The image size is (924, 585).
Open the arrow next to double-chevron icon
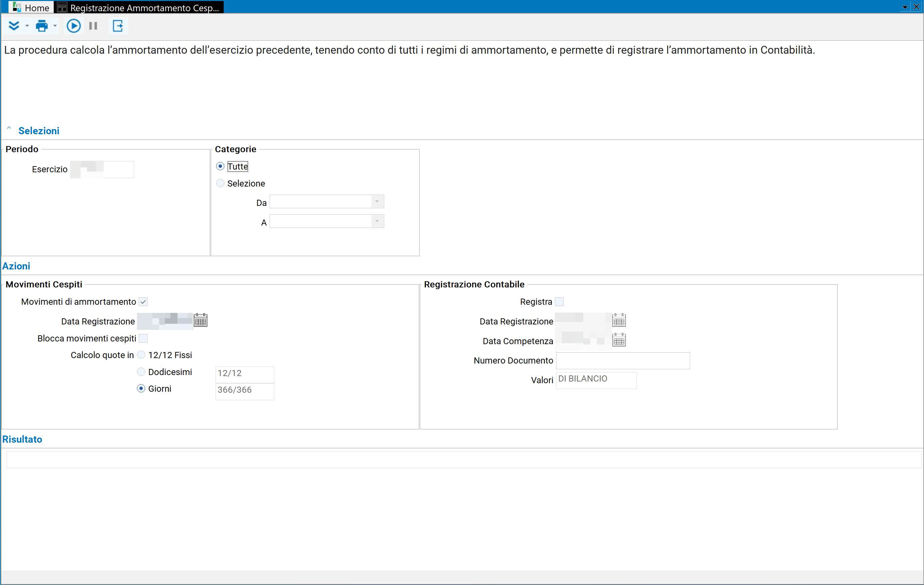pyautogui.click(x=27, y=26)
